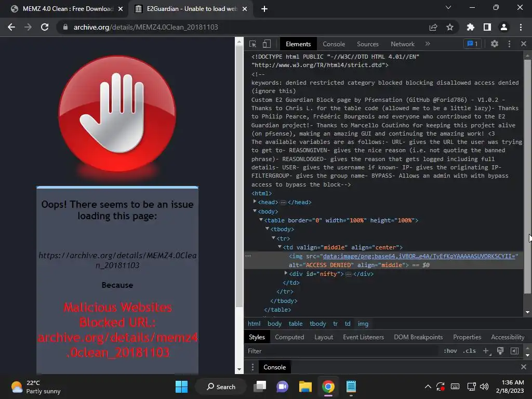
Task: Expand the div id nifty node
Action: click(x=286, y=273)
